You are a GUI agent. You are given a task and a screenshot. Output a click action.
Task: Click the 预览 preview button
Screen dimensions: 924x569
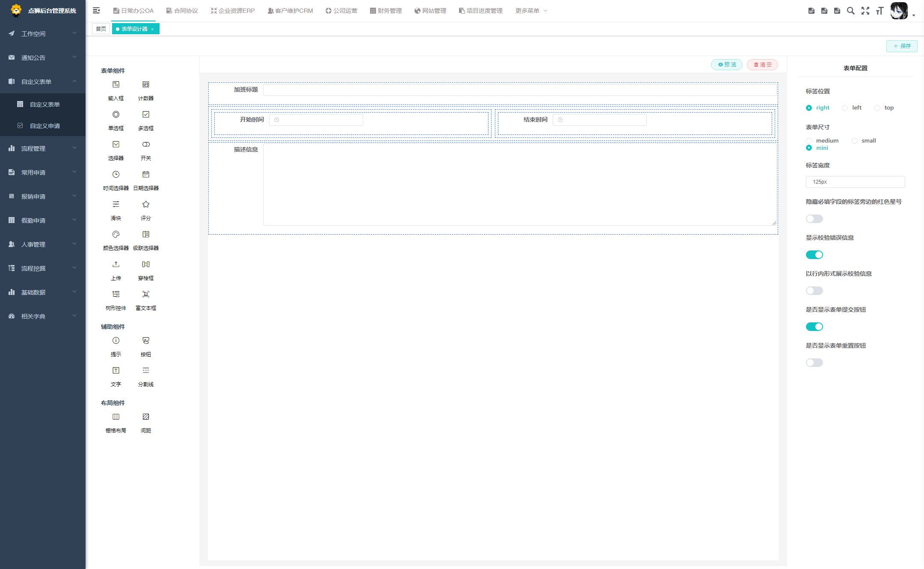pyautogui.click(x=727, y=65)
